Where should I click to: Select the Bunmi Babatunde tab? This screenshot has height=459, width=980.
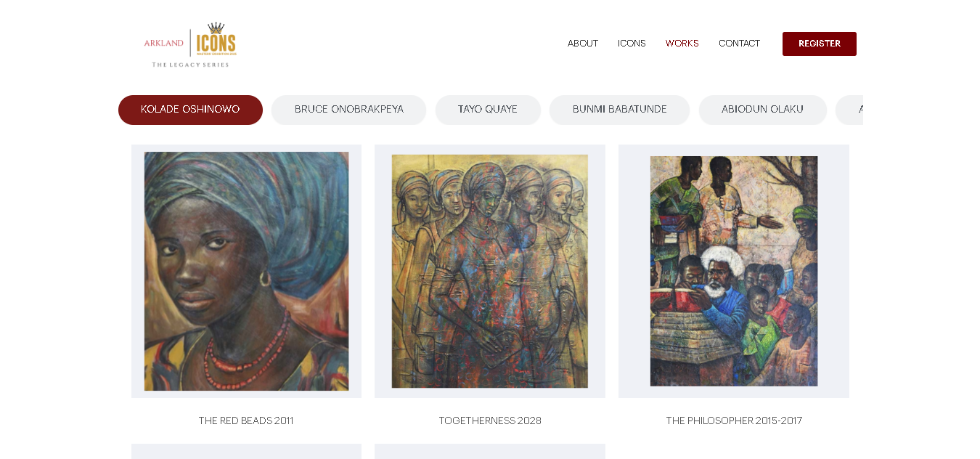tap(620, 110)
